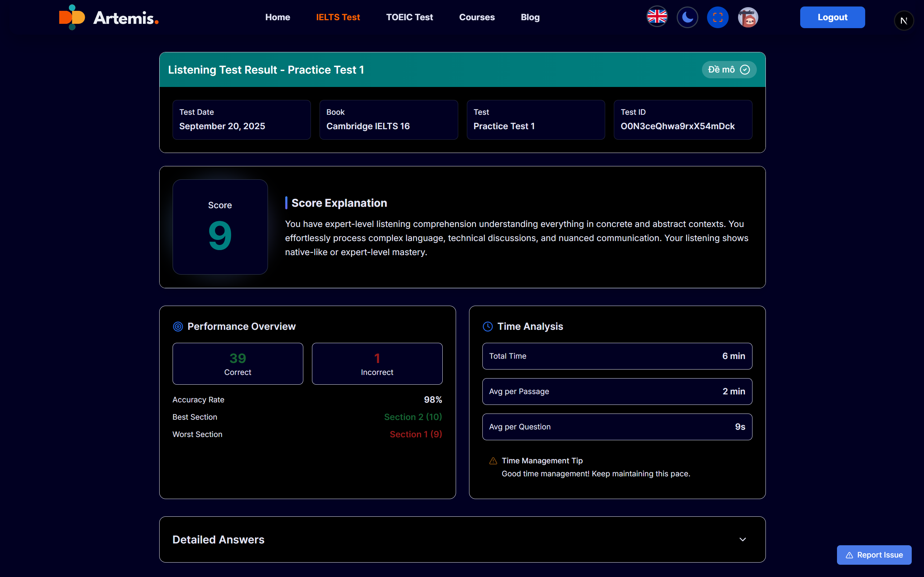The image size is (924, 577).
Task: Navigate to the Courses page
Action: tap(477, 17)
